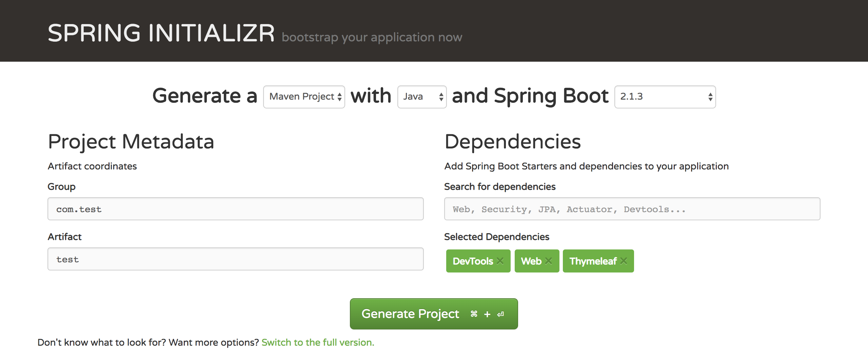This screenshot has height=364, width=868.
Task: Remove the Web dependency with its X
Action: click(549, 261)
